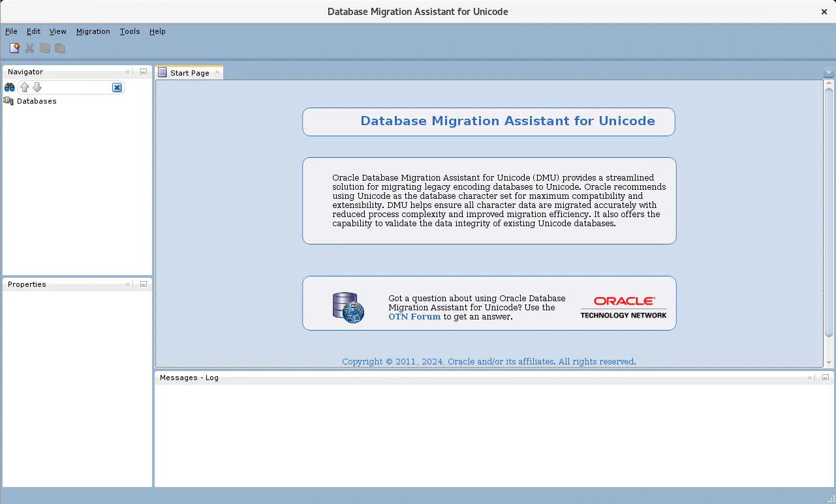Create a new database connection
The image size is (836, 504).
(x=14, y=48)
